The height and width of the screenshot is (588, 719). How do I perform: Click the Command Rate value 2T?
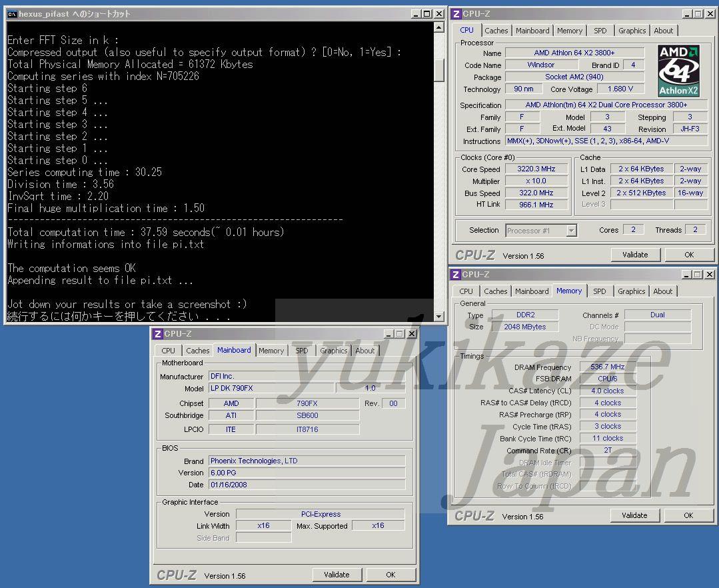[608, 451]
